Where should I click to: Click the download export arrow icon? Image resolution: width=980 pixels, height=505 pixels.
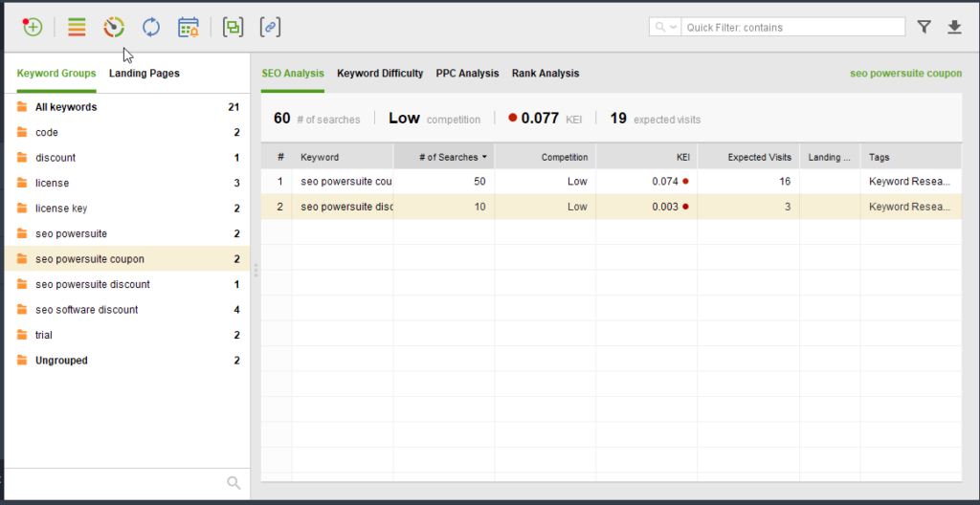click(x=954, y=27)
